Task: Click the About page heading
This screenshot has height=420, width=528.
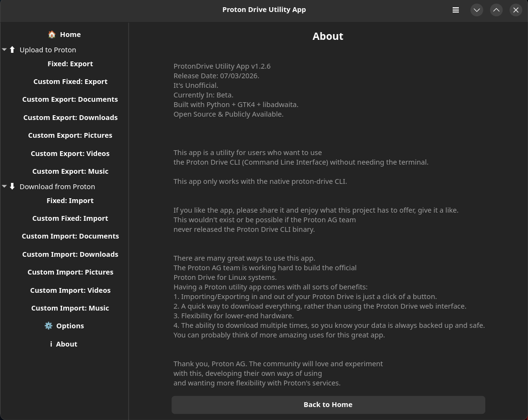Action: [328, 36]
